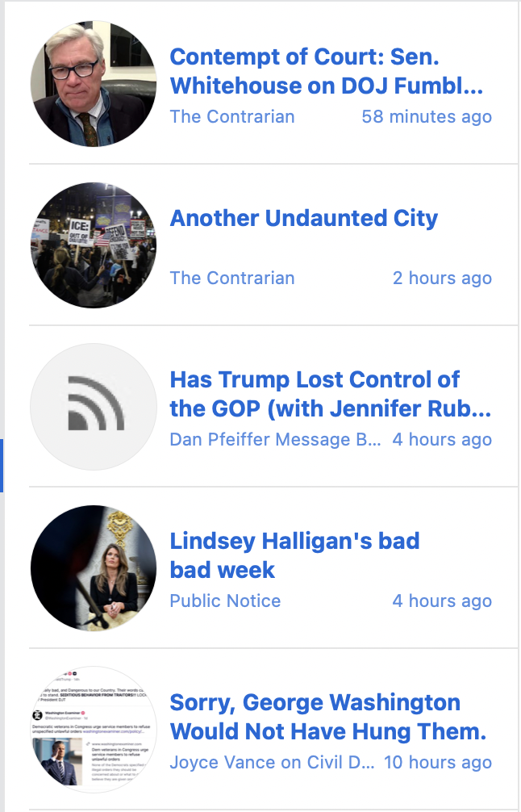The image size is (521, 812).
Task: Open 'Lindsey Halligan's bad bad week' article
Action: click(294, 555)
